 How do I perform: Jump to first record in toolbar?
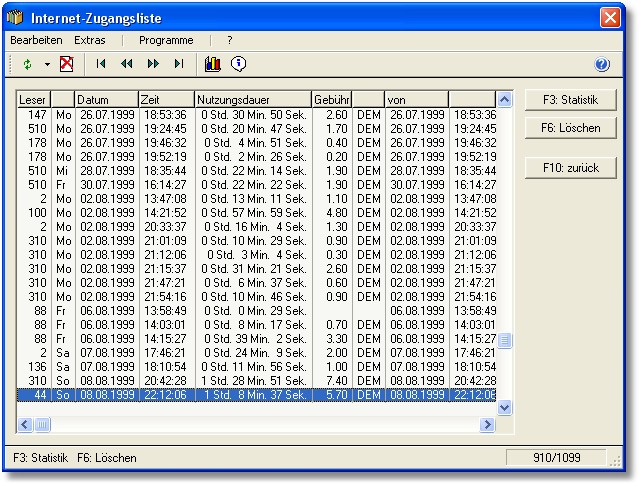pyautogui.click(x=101, y=64)
